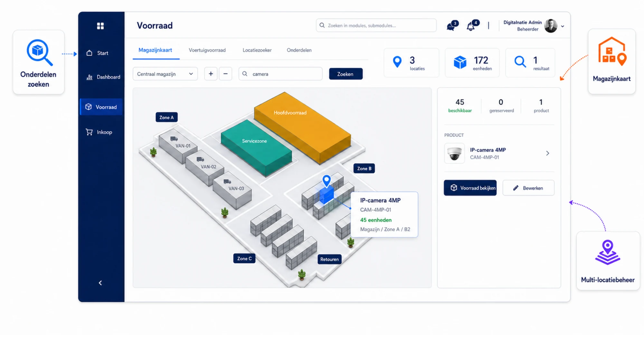Screen dimensions: 644x362
Task: Click Zone B label
Action: [x=364, y=169]
